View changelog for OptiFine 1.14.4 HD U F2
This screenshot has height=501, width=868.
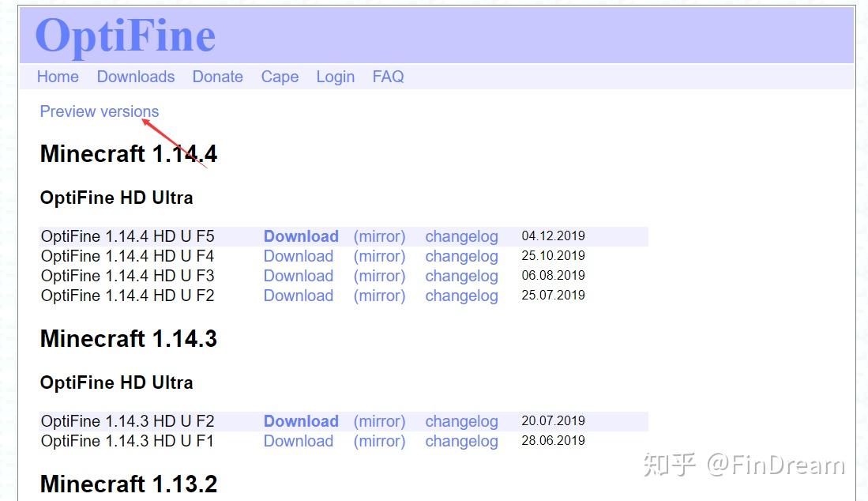pyautogui.click(x=461, y=296)
